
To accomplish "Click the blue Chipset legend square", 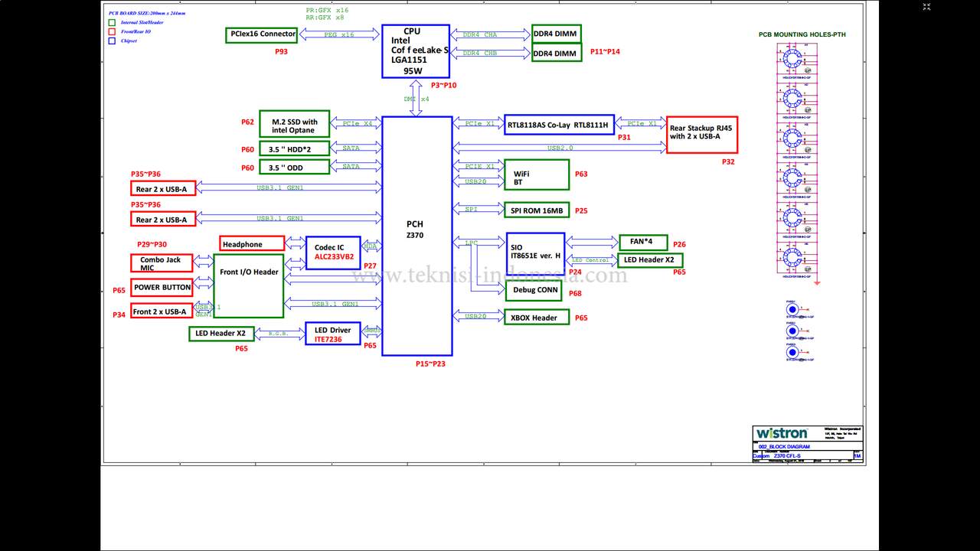I will [x=112, y=41].
